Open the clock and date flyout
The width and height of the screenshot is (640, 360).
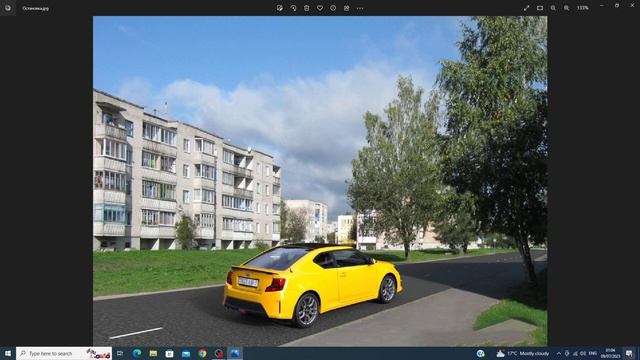coord(611,353)
